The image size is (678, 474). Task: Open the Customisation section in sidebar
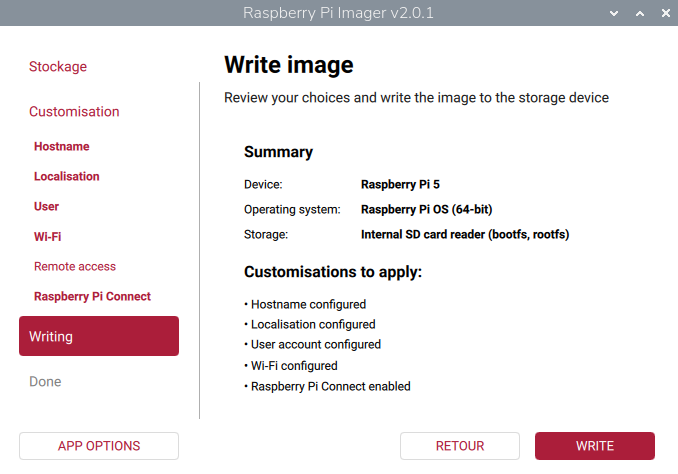tap(74, 112)
